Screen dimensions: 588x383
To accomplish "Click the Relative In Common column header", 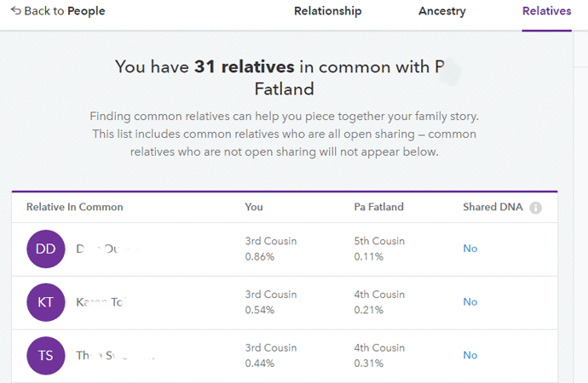I will click(x=75, y=207).
